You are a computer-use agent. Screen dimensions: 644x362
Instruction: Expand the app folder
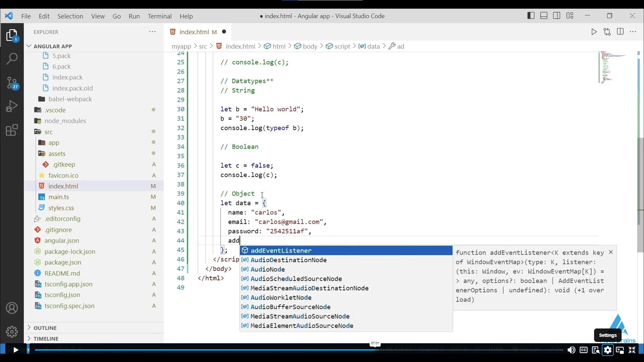click(94, 142)
